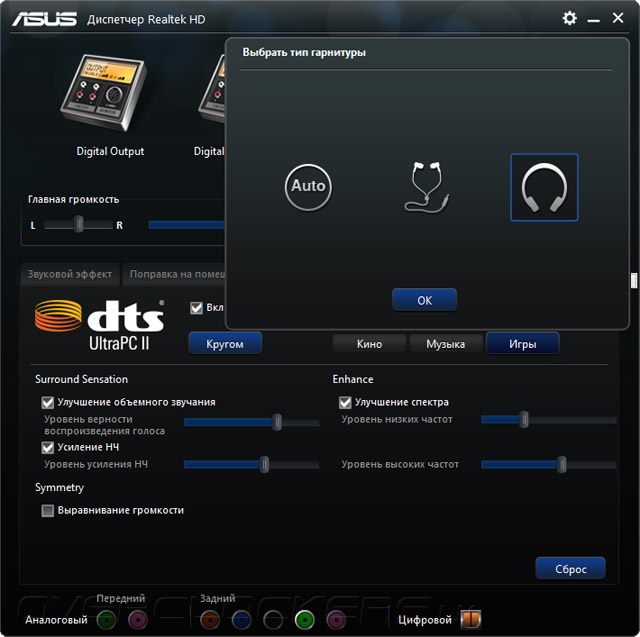The width and height of the screenshot is (640, 637).
Task: Click front pink analog jack
Action: [x=138, y=620]
